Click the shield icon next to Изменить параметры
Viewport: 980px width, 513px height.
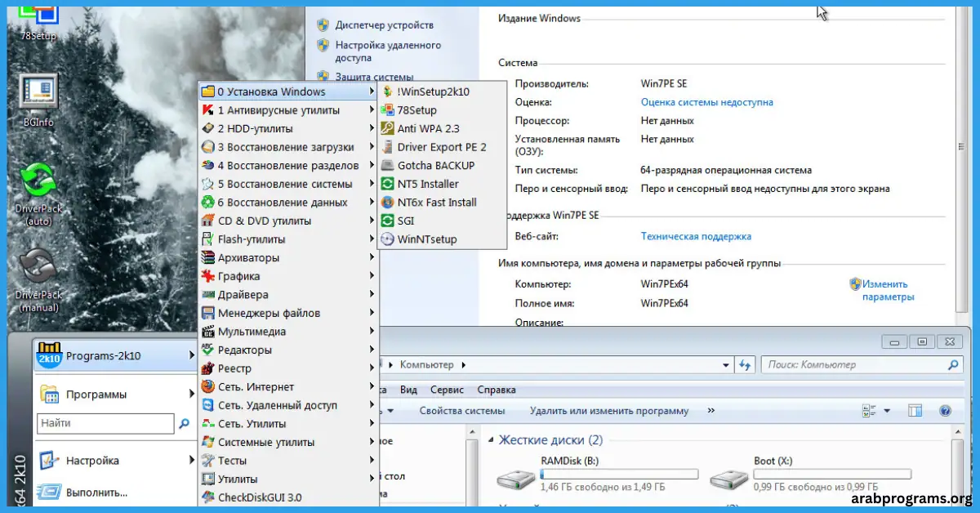point(855,284)
